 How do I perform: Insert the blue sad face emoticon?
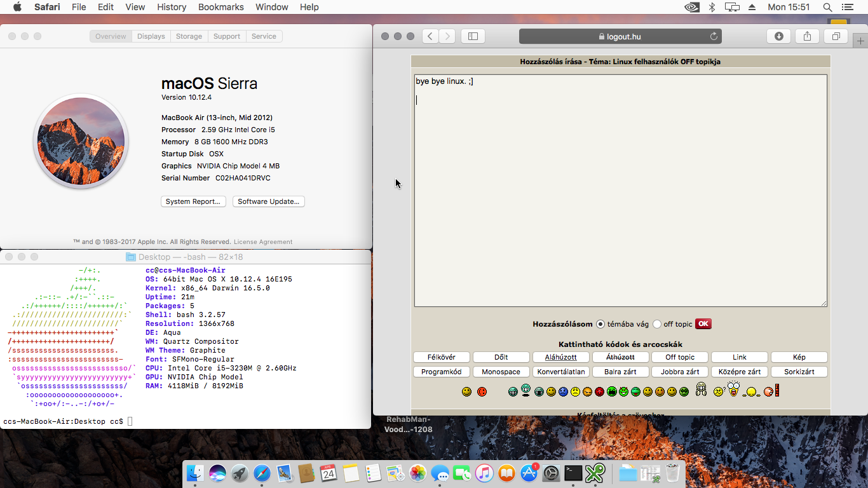click(x=563, y=391)
